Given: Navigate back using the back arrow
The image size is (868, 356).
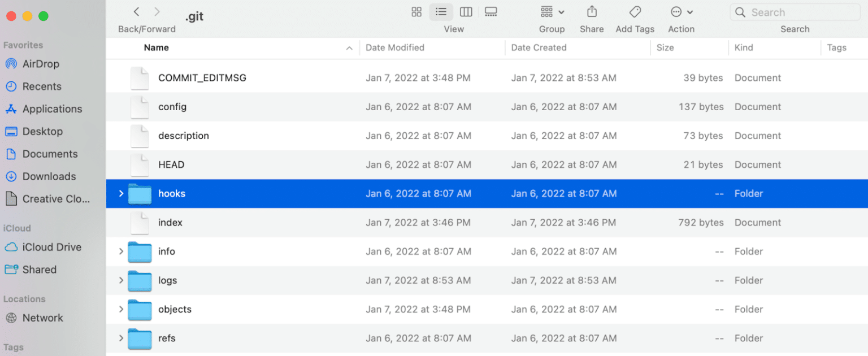Looking at the screenshot, I should click(x=136, y=11).
